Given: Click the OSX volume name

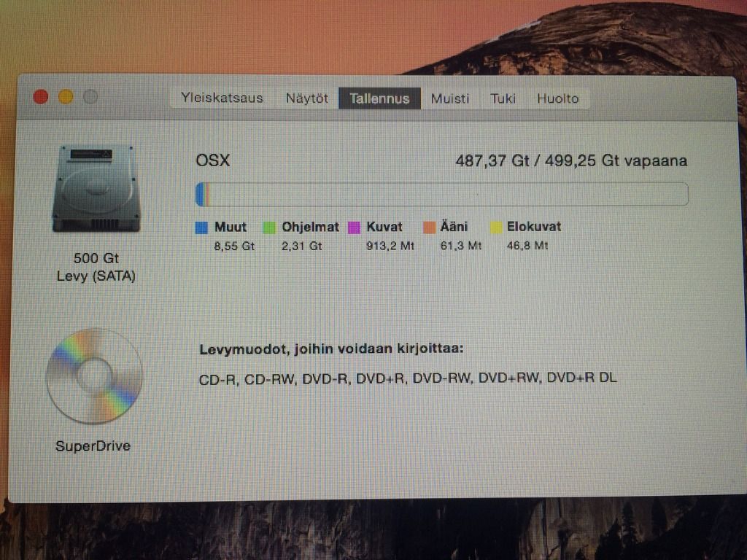Looking at the screenshot, I should [213, 160].
